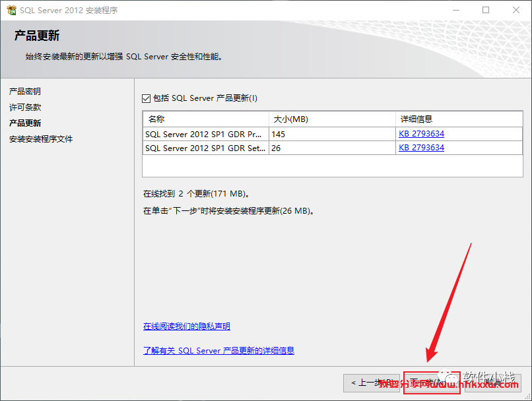532x401 pixels.
Task: Click the 下一步 next button
Action: [x=432, y=383]
